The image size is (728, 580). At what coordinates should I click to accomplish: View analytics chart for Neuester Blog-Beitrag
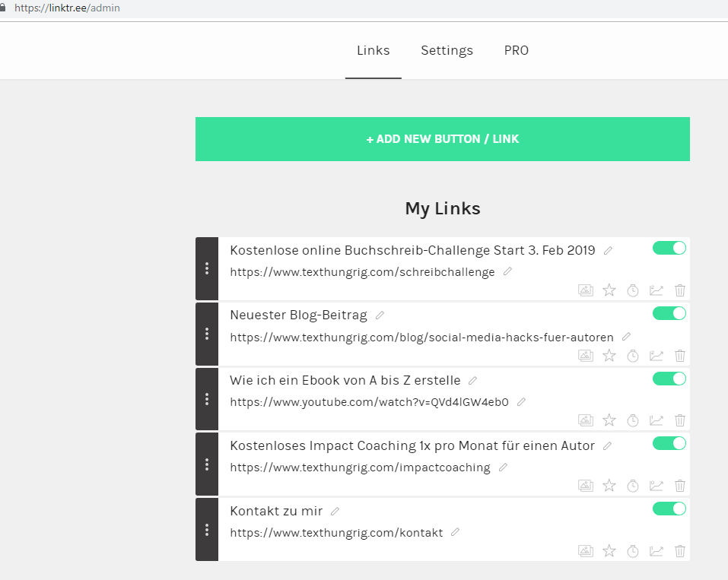tap(656, 356)
